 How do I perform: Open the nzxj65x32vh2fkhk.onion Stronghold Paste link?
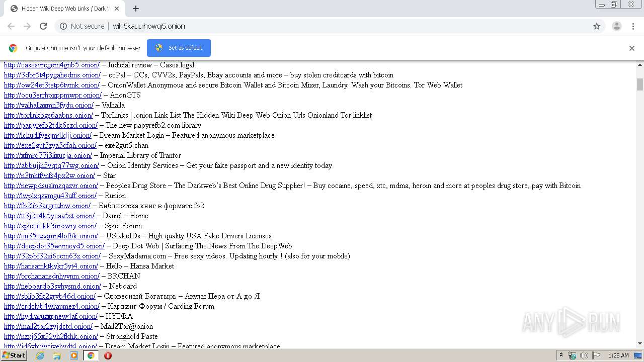point(51,336)
